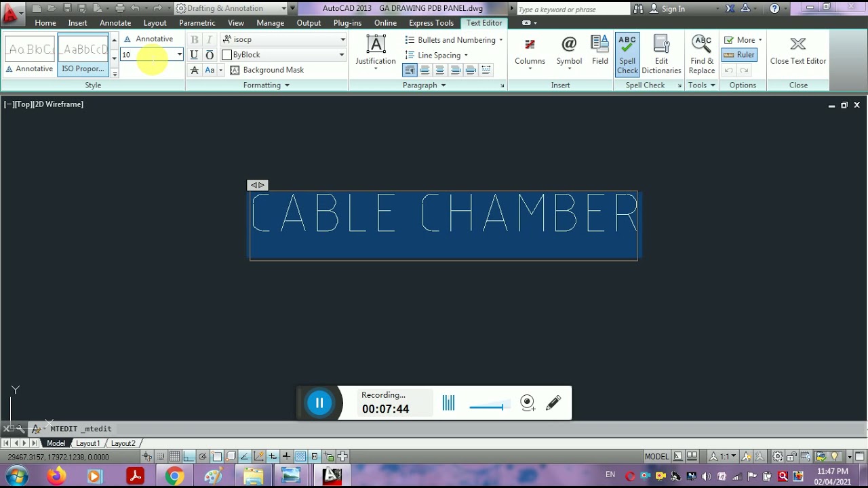Open annotation scale 1:1 dropdown
This screenshot has height=488, width=868.
723,457
